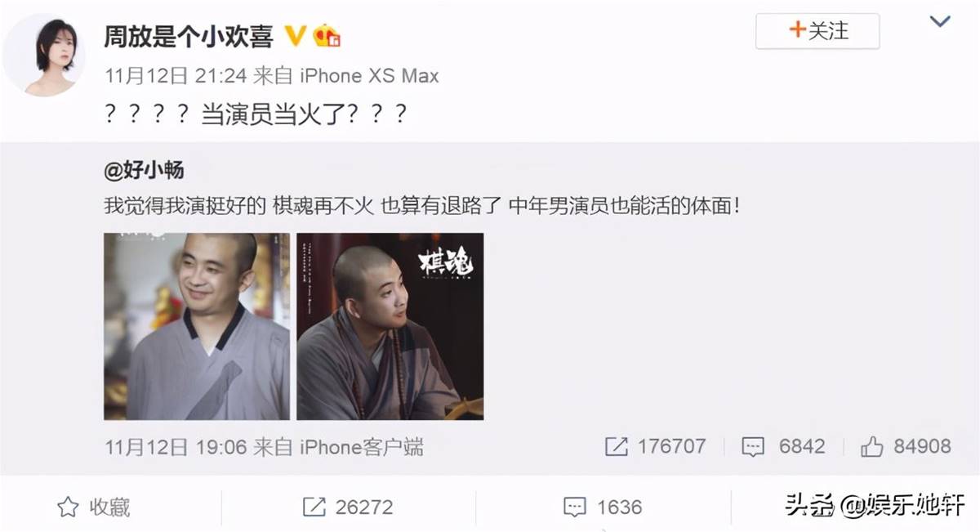
Task: Click the membership crown badge icon
Action: tap(327, 36)
